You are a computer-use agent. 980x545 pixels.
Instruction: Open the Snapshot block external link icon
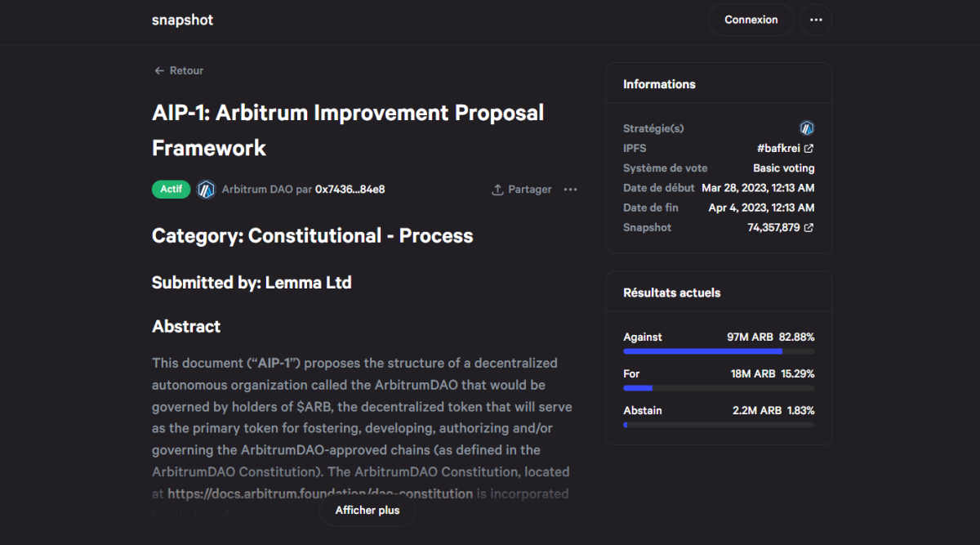click(808, 227)
